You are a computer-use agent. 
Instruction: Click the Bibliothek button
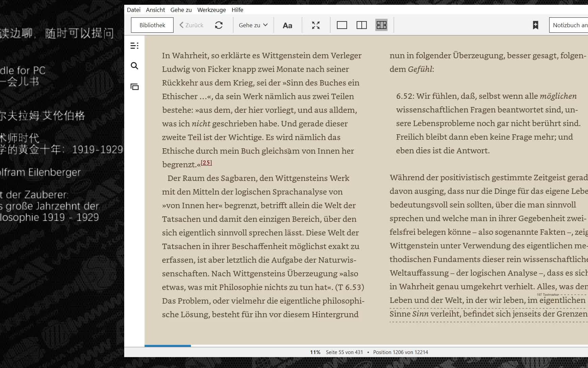point(152,25)
